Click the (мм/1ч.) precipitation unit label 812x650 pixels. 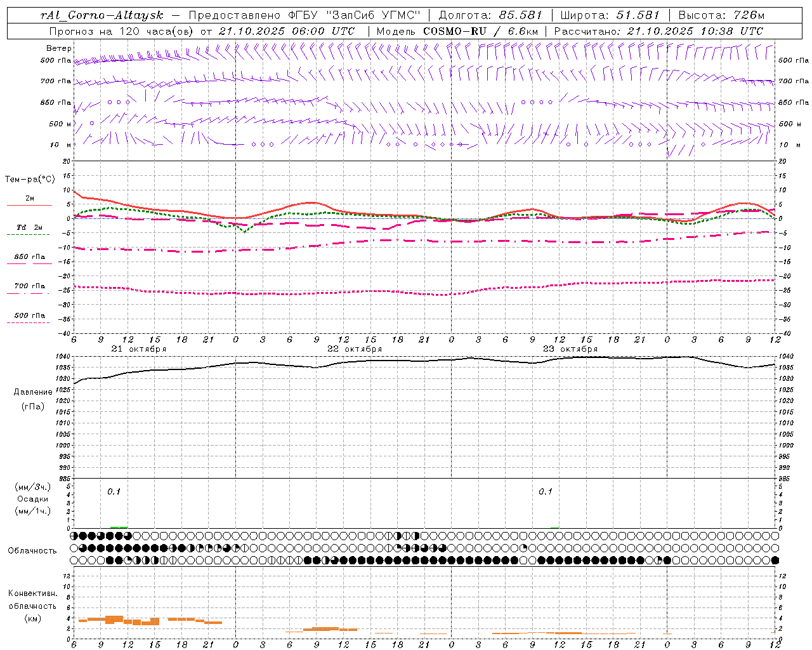33,511
